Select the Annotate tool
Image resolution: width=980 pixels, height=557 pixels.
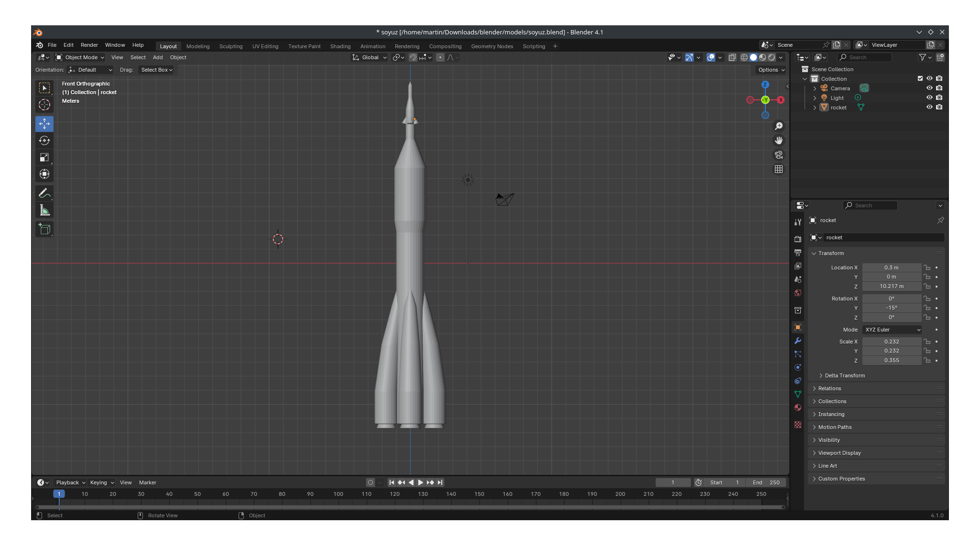44,193
